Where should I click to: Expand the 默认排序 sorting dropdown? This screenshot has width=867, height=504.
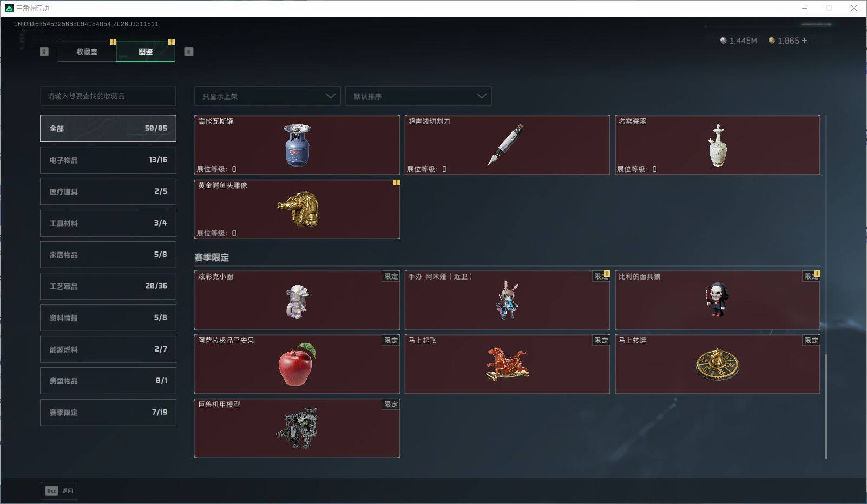coord(418,96)
